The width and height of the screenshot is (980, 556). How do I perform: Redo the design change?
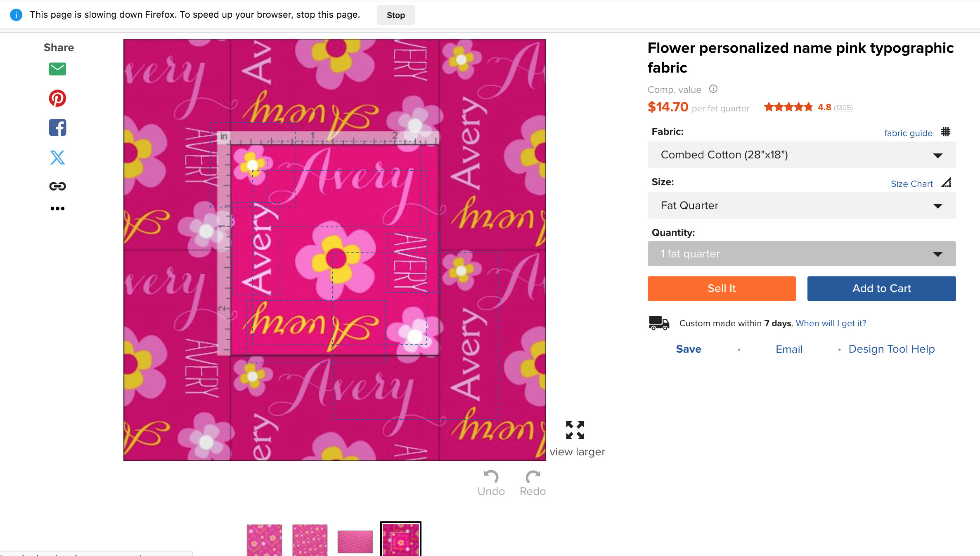coord(533,483)
